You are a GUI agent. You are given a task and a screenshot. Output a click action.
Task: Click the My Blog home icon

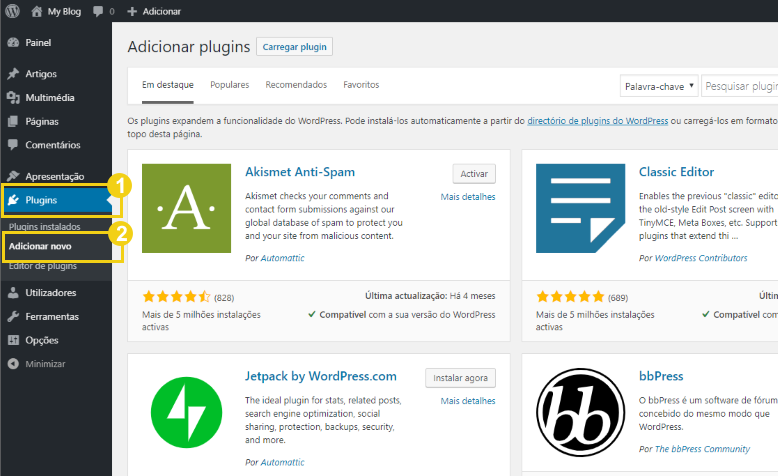(37, 11)
